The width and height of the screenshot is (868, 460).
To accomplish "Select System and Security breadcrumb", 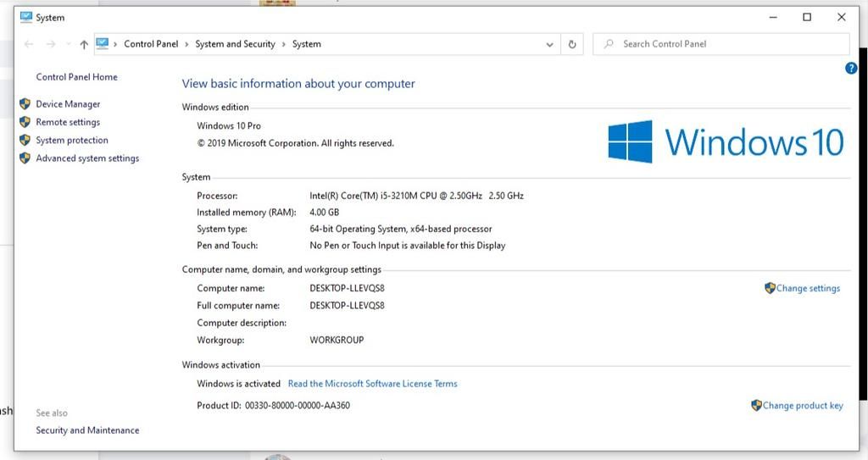I will [235, 44].
